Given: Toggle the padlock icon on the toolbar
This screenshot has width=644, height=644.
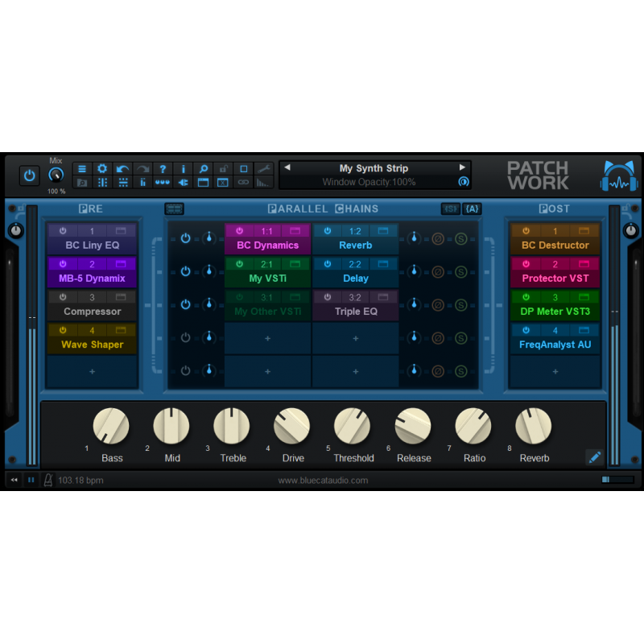Looking at the screenshot, I should (x=224, y=168).
